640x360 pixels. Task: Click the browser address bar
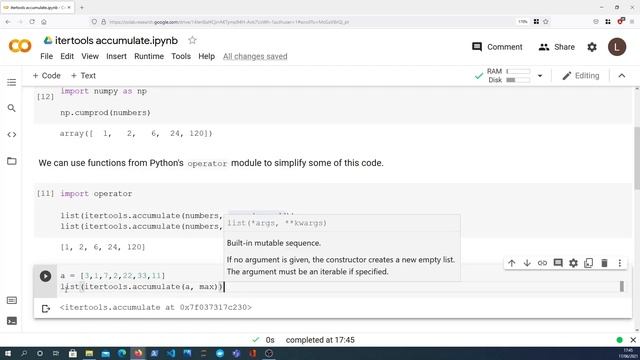302,22
